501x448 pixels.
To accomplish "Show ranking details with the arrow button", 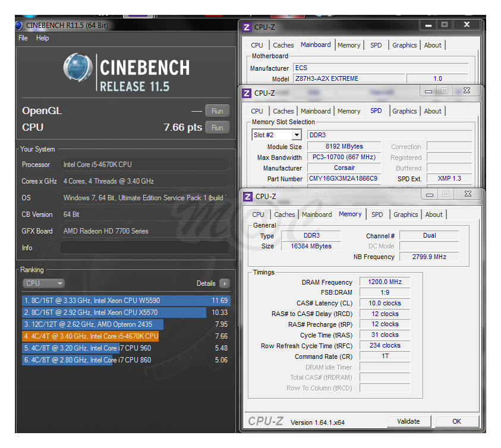I will click(224, 283).
